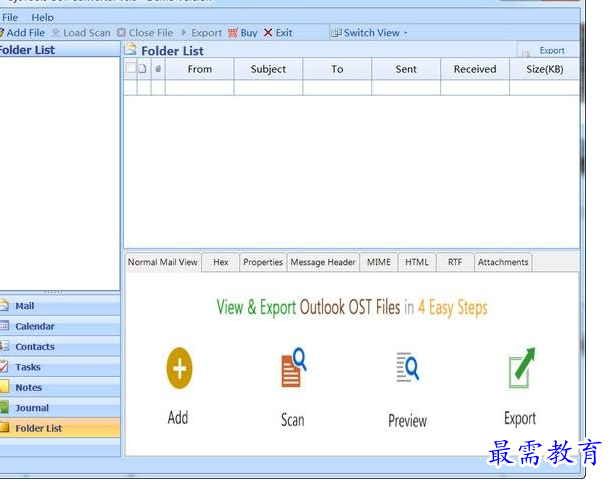Viewport: 610px width, 484px height.
Task: Select the Contacts label in navigation pane
Action: (x=35, y=347)
